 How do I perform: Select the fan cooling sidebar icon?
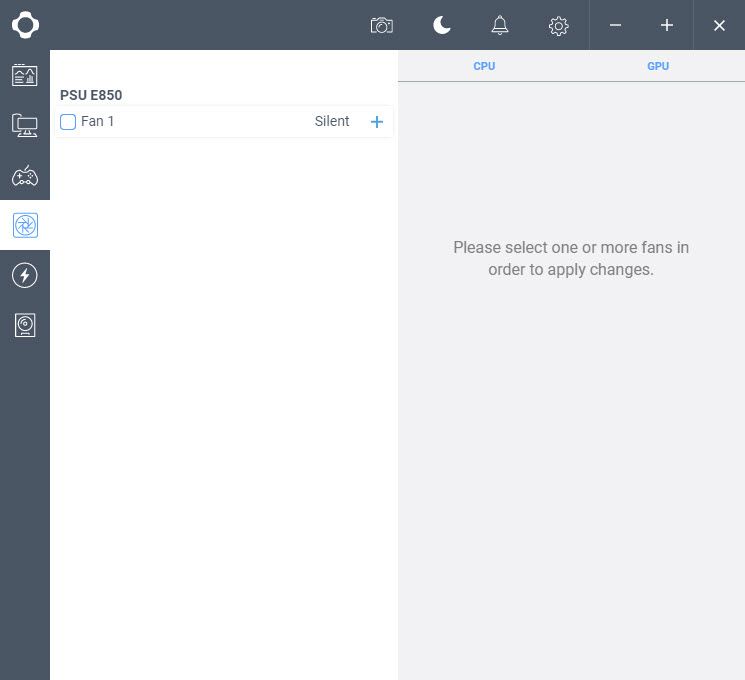click(25, 225)
